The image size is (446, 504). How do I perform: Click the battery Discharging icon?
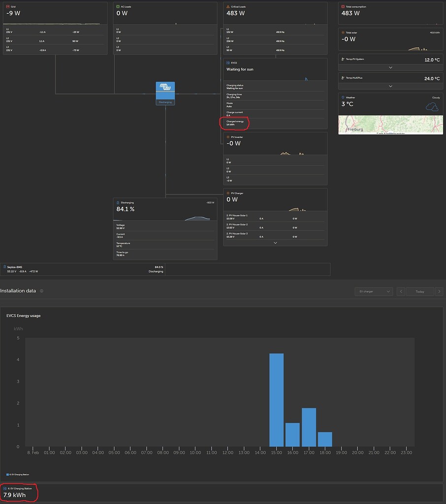[117, 202]
